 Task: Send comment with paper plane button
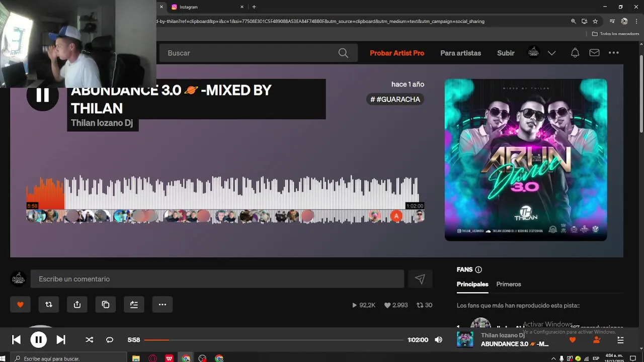(x=420, y=279)
